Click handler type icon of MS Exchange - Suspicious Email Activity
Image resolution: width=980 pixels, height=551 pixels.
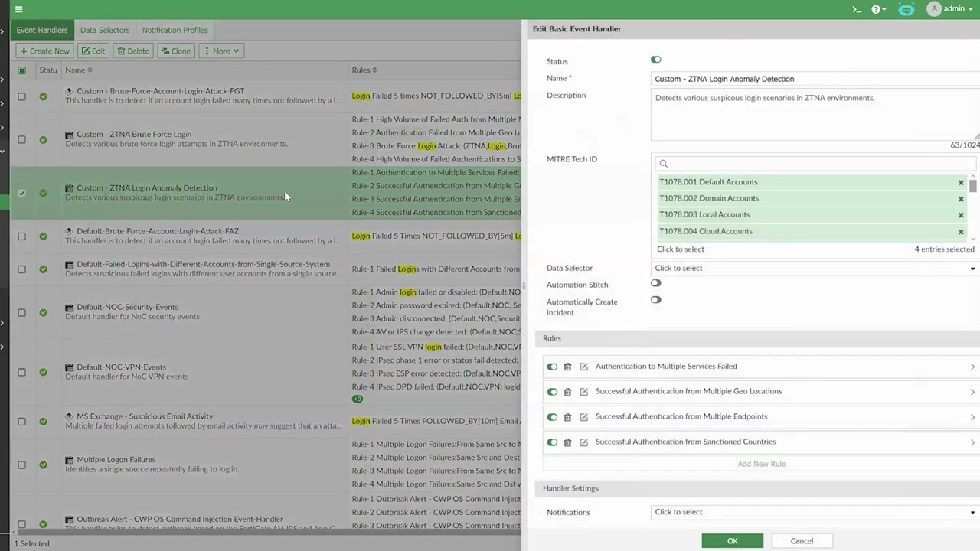tap(69, 416)
